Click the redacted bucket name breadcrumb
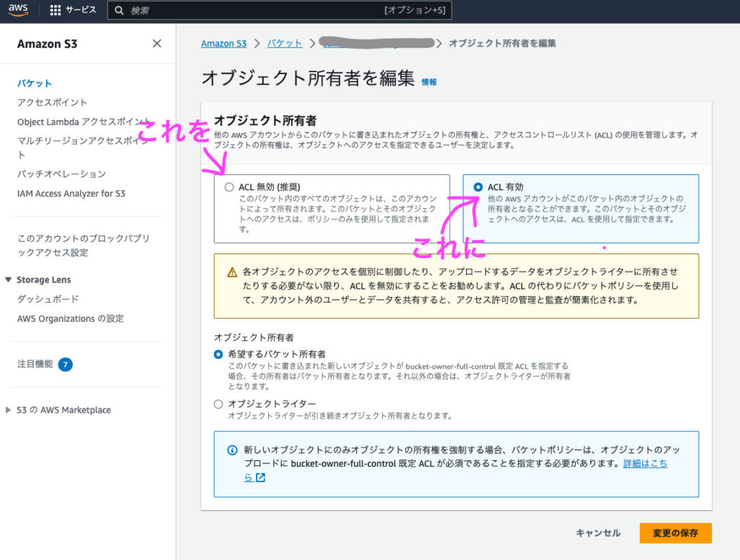740x560 pixels. (377, 43)
